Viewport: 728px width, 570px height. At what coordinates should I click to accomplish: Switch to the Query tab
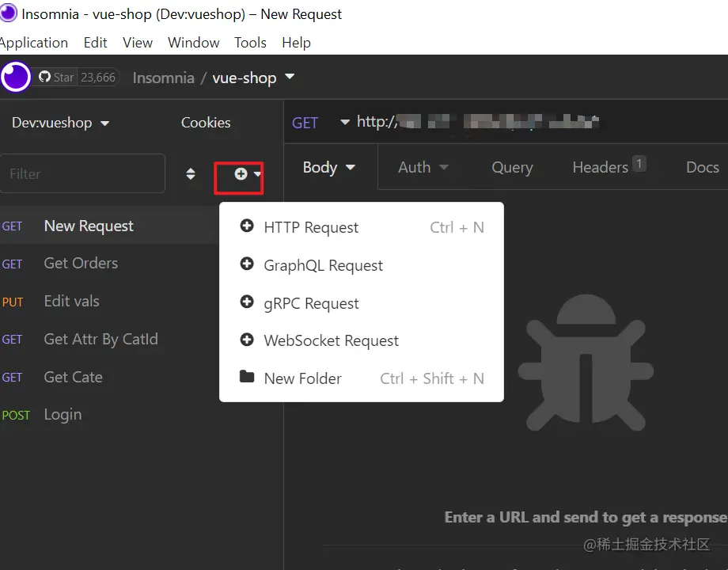click(x=512, y=167)
